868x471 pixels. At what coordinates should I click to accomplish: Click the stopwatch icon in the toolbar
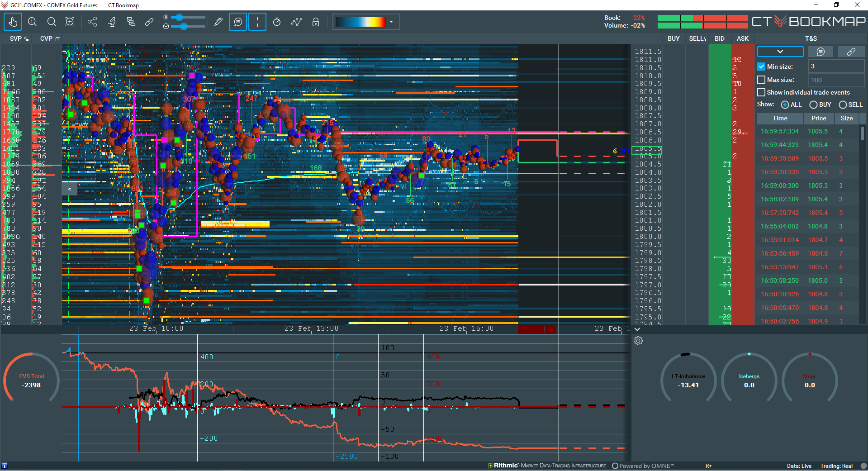point(277,22)
